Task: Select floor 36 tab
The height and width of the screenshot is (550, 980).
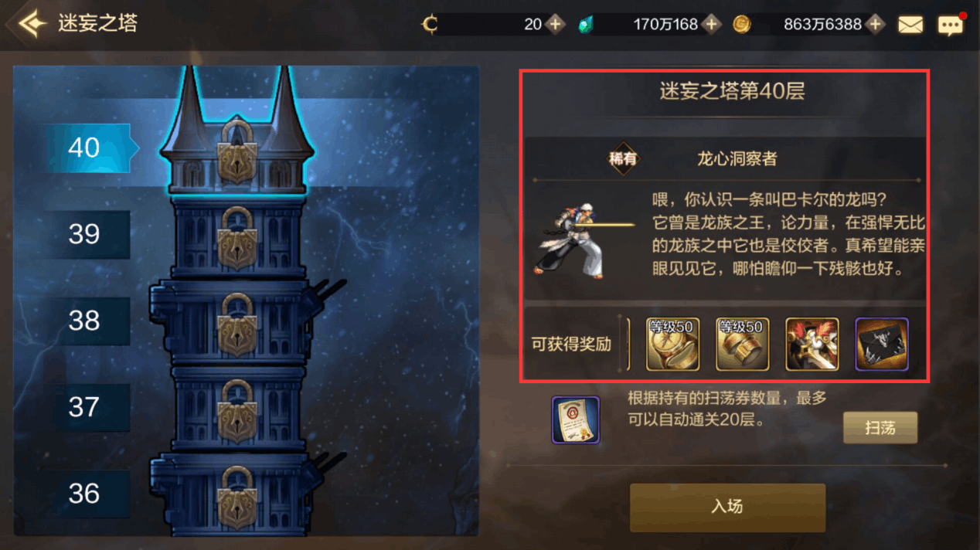Action: point(87,494)
